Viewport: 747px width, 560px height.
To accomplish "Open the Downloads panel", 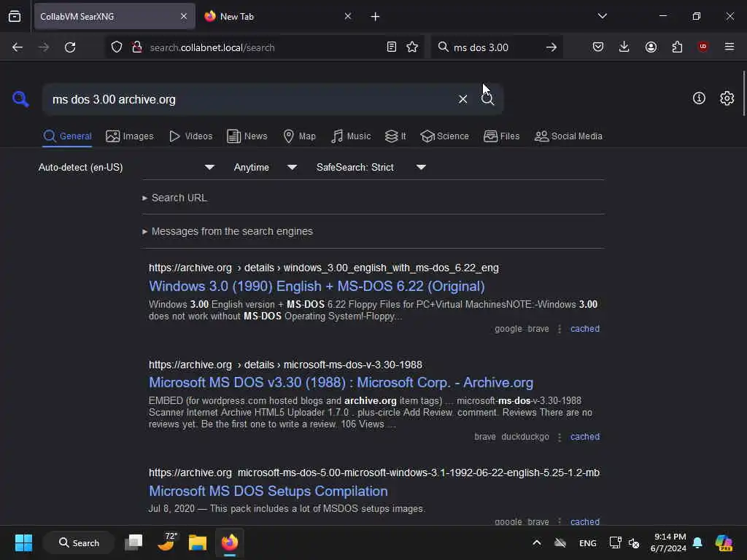I will [x=624, y=47].
